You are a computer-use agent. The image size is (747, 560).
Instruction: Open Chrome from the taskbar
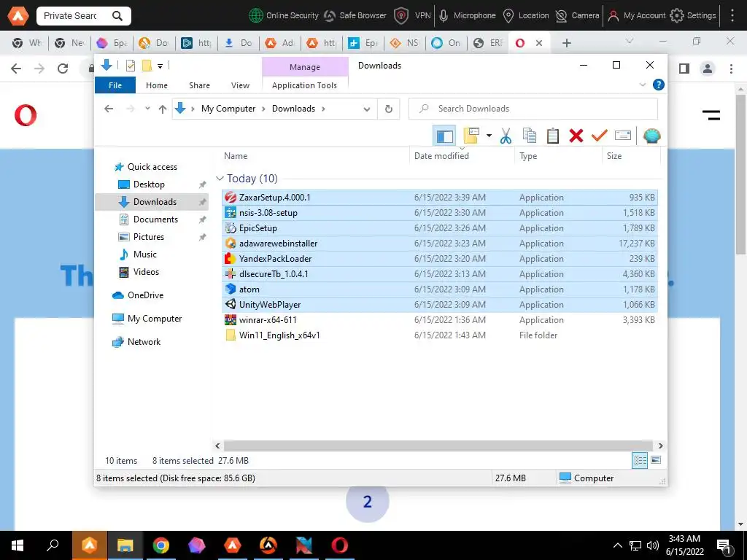click(x=161, y=545)
